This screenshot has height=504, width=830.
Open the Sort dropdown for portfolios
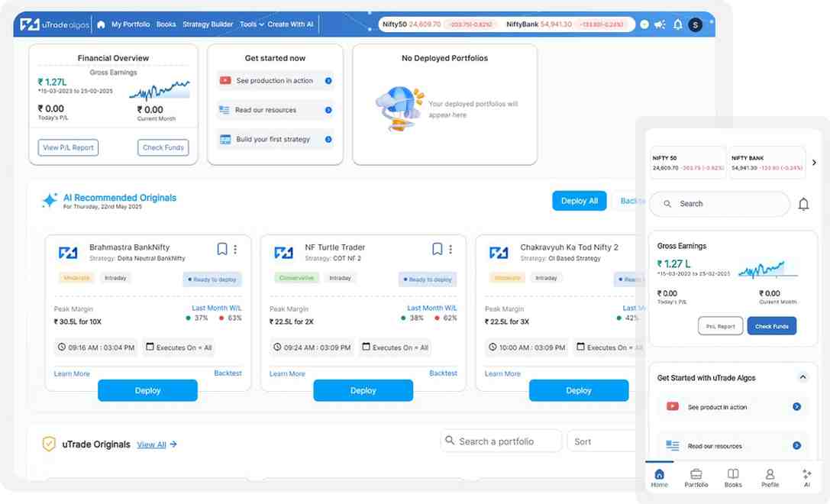tap(602, 441)
